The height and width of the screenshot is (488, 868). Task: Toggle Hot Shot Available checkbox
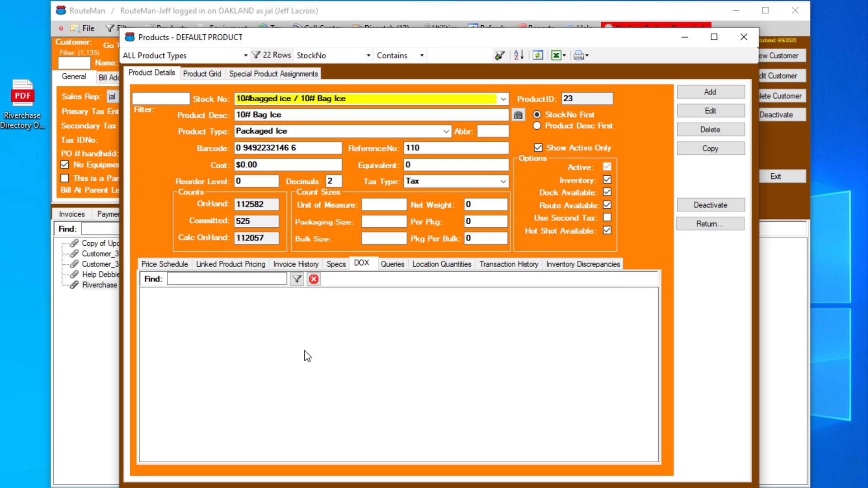coord(607,230)
